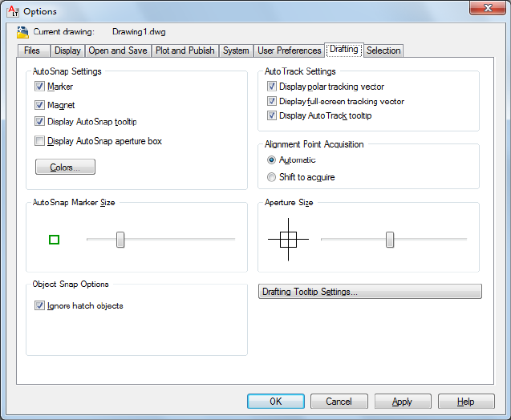This screenshot has width=511, height=420.
Task: Click the Apply button
Action: 402,402
